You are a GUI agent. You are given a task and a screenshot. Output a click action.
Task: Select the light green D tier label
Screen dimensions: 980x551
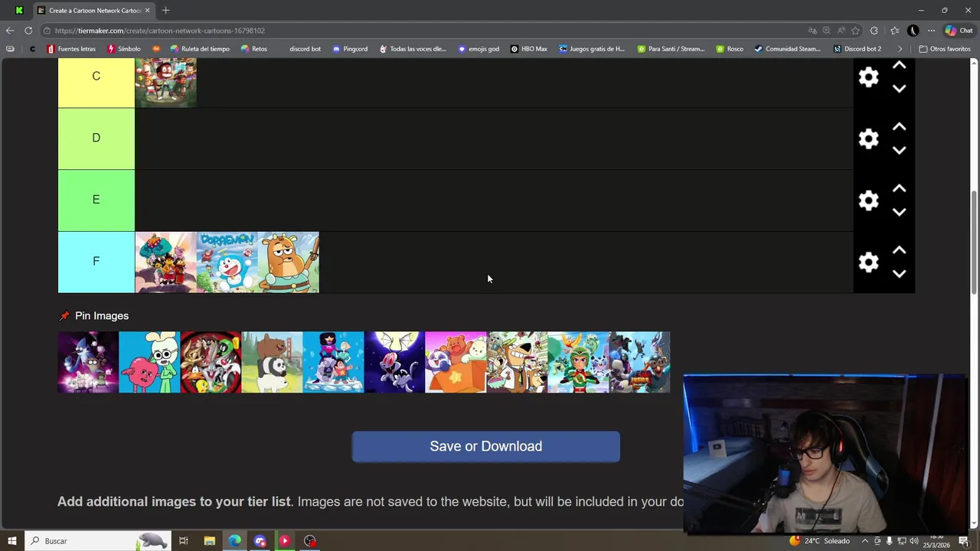[96, 138]
